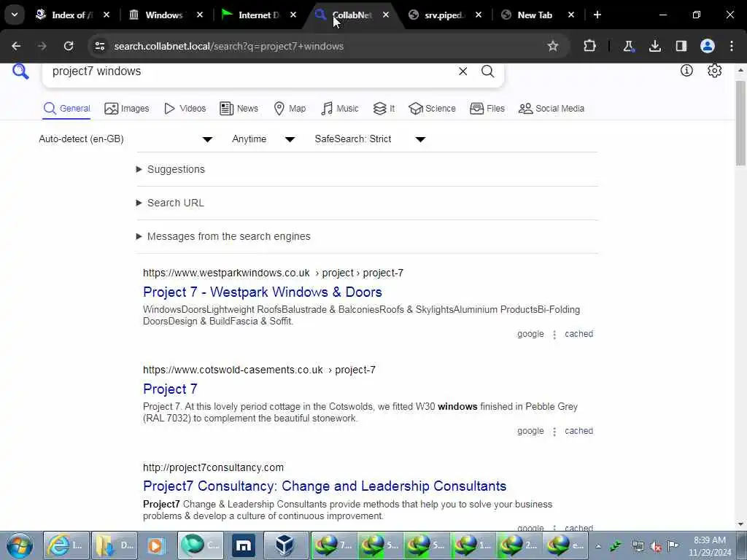Clear the search query with X
This screenshot has width=747, height=560.
point(462,71)
